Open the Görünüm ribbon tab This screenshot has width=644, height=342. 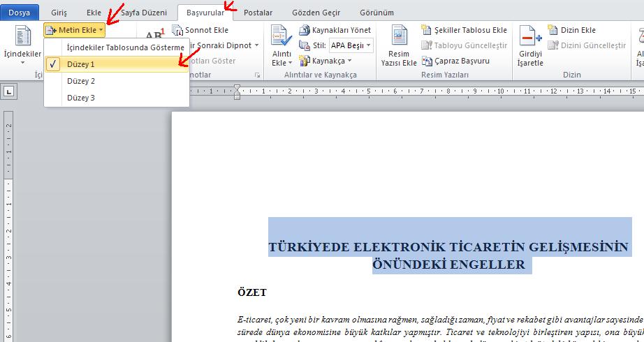[376, 13]
